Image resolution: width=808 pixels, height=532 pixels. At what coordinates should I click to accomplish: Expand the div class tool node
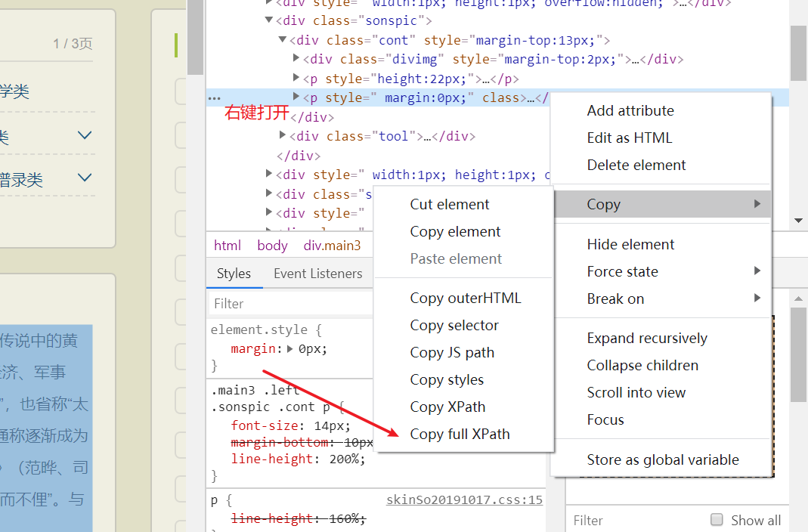[283, 135]
